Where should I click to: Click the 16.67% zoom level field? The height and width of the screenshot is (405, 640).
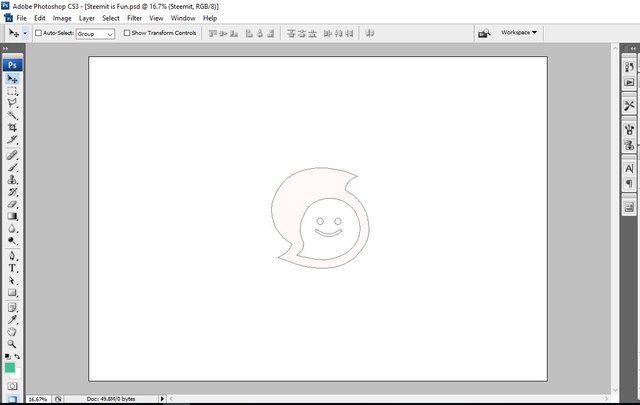coord(38,399)
